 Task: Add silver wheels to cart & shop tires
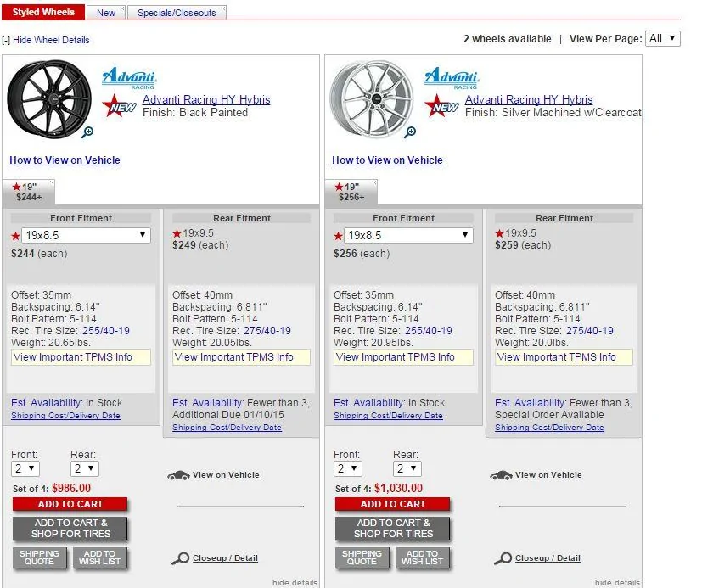[393, 529]
